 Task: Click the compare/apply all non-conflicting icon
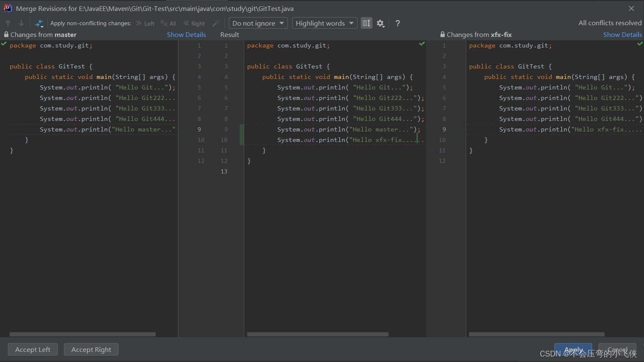pyautogui.click(x=39, y=23)
